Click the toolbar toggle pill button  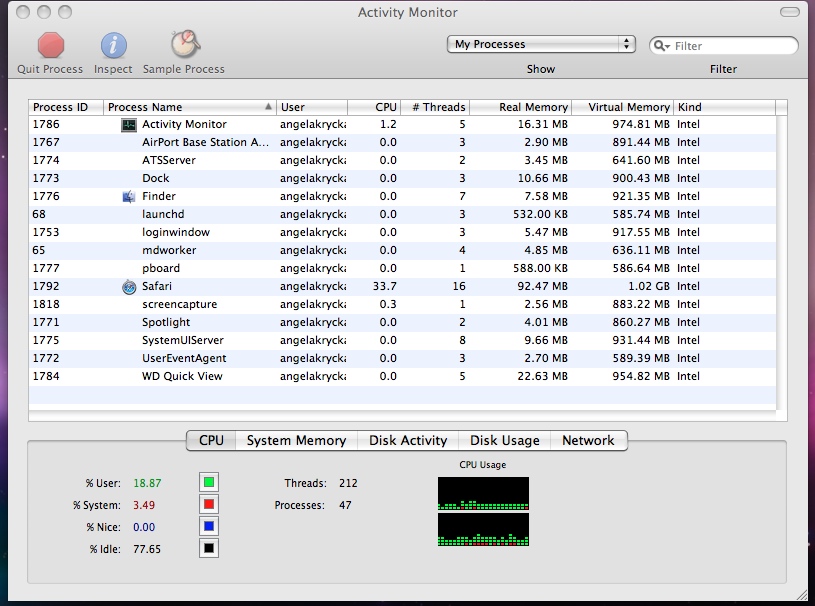click(x=790, y=12)
